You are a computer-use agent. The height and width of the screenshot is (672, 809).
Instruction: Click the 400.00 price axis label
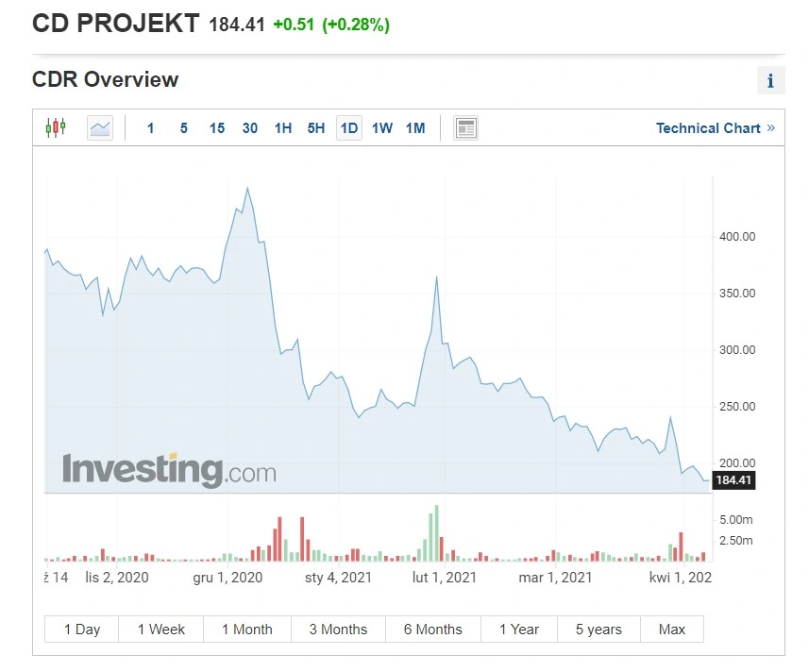[737, 237]
